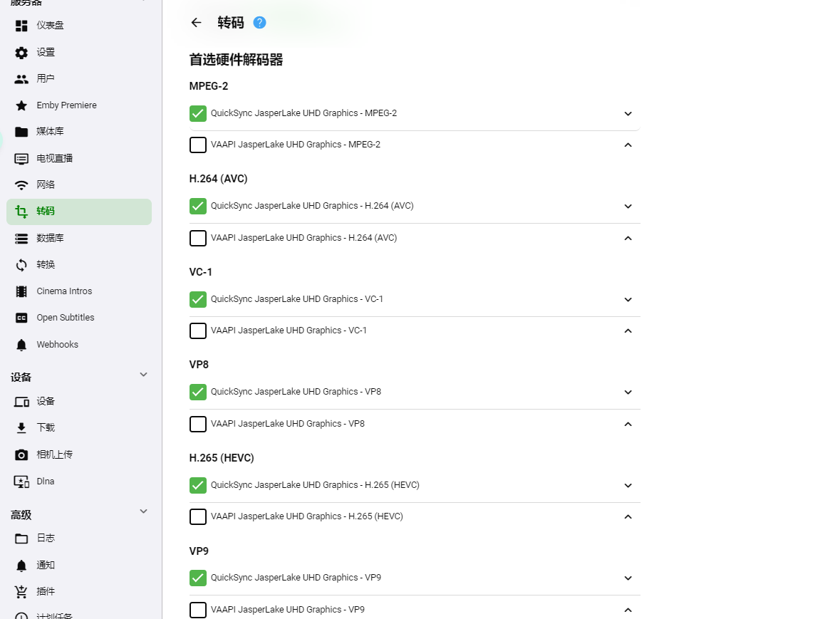Click the QuickSync VP9 decoder label text
The height and width of the screenshot is (619, 840).
[x=296, y=578]
